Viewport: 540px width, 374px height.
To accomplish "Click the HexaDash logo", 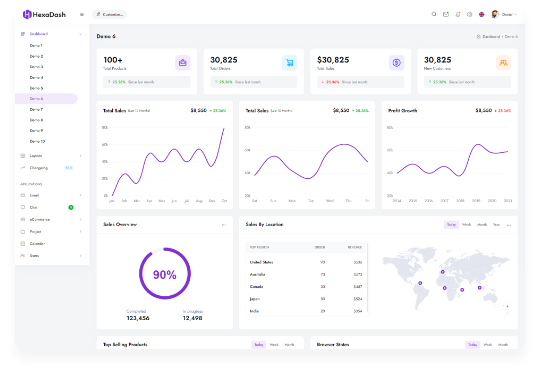I will (44, 14).
